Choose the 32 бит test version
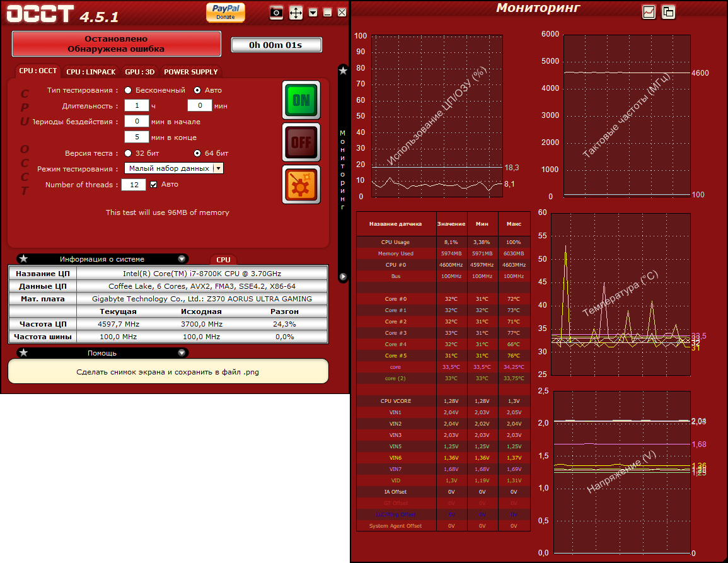Screen dimensions: 728x563 pos(128,153)
